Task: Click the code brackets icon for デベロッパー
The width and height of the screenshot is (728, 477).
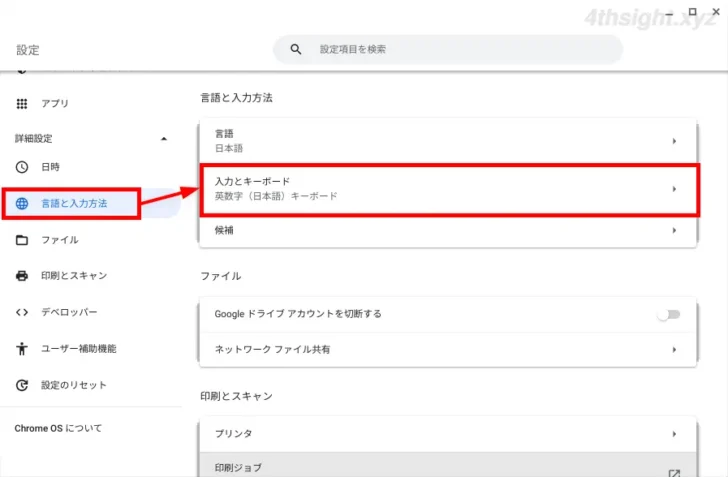Action: pyautogui.click(x=22, y=312)
